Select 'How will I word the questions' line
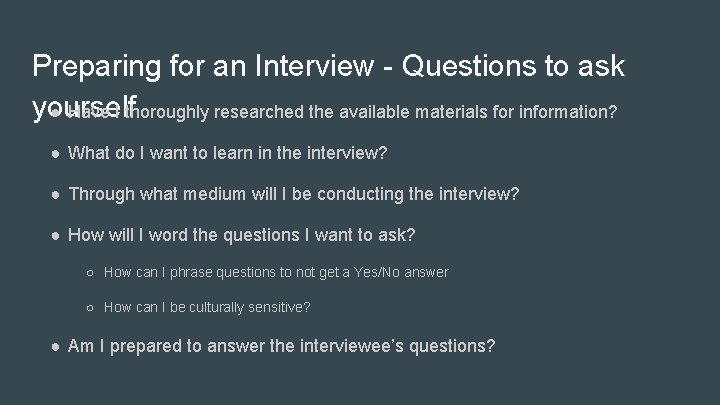The height and width of the screenshot is (405, 720). click(242, 235)
